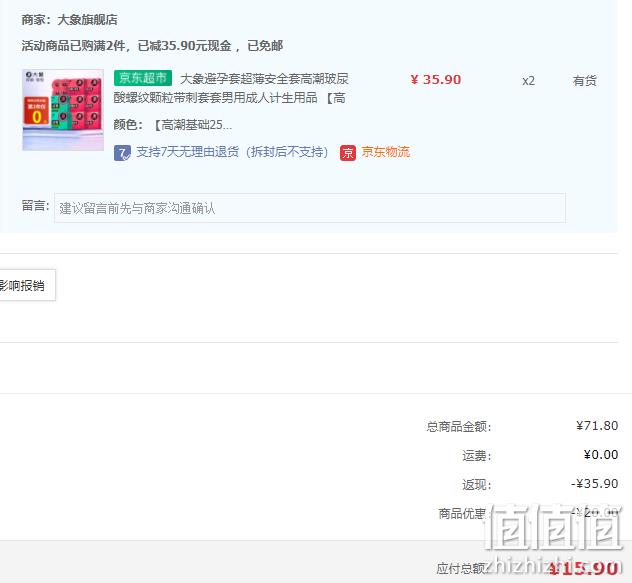The image size is (632, 583).
Task: Select the quantity x2
Action: point(528,81)
